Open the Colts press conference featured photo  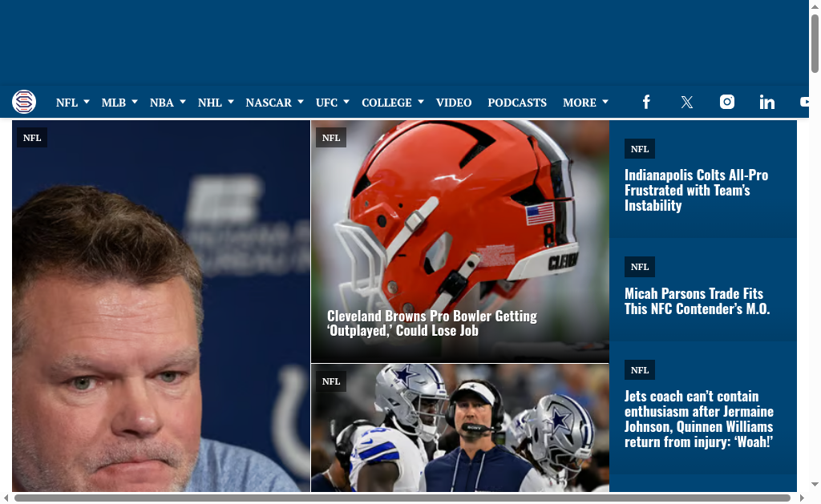coord(161,306)
